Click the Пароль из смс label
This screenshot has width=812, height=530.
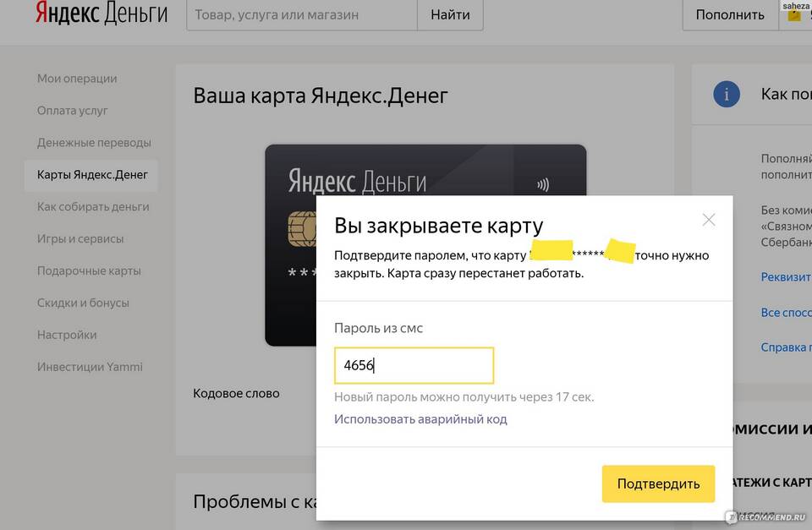click(x=378, y=328)
